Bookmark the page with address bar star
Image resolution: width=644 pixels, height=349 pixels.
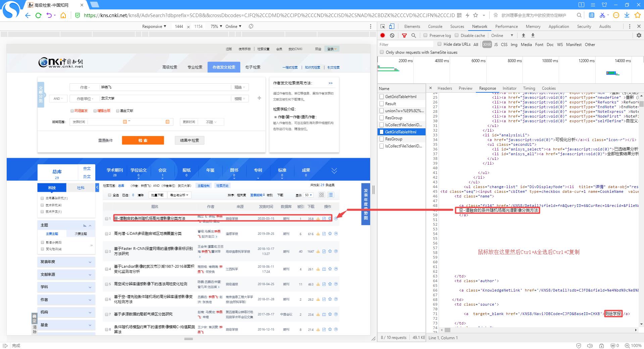click(476, 15)
